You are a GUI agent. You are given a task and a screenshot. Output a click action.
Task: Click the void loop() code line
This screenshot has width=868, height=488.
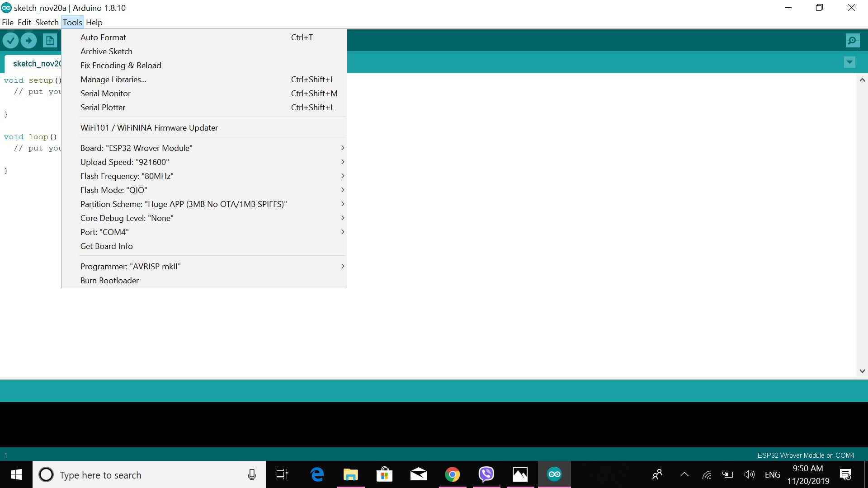click(30, 137)
